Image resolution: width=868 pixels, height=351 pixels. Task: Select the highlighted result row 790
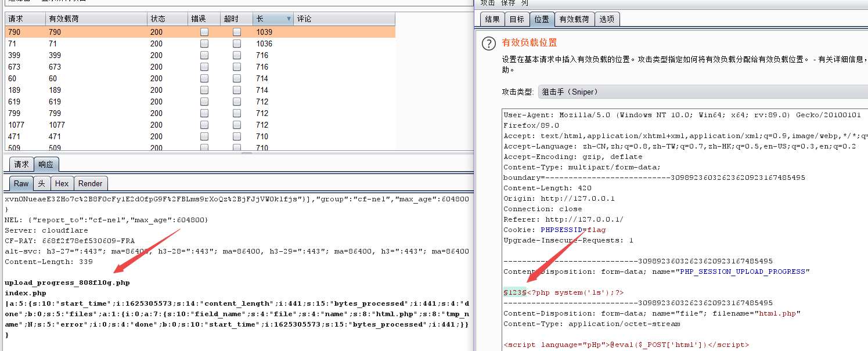coord(200,32)
